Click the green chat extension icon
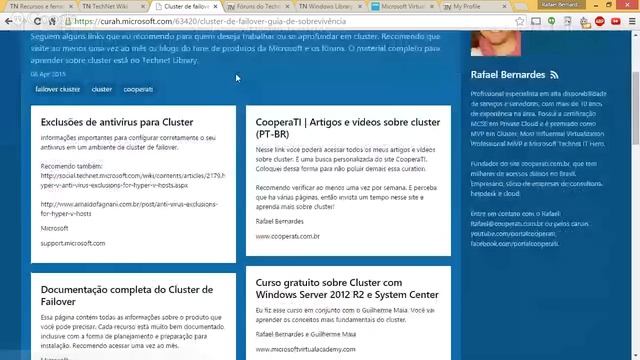The height and width of the screenshot is (360, 640). tap(551, 21)
